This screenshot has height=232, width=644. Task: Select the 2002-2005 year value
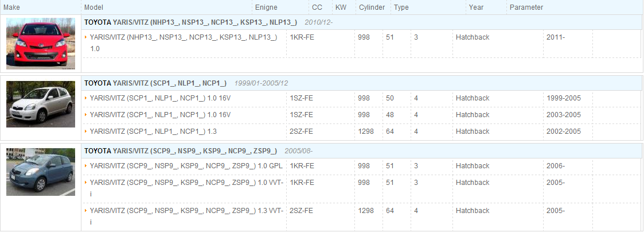564,132
